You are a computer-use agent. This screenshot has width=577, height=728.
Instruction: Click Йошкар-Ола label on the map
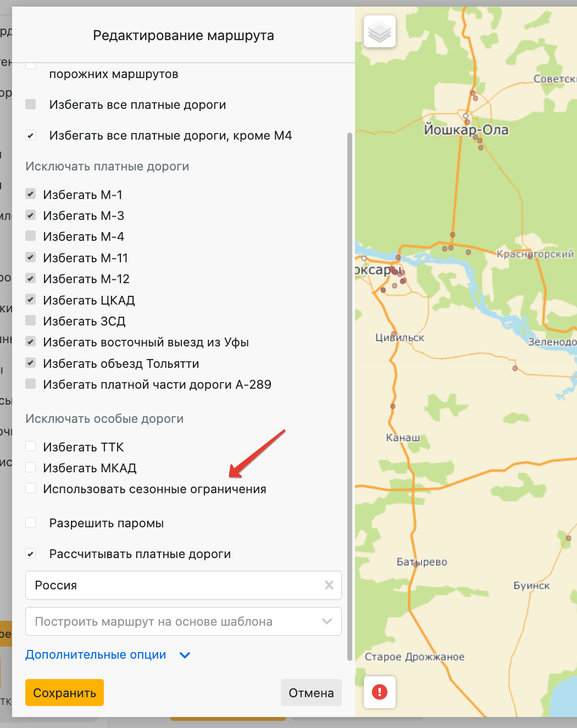(466, 130)
